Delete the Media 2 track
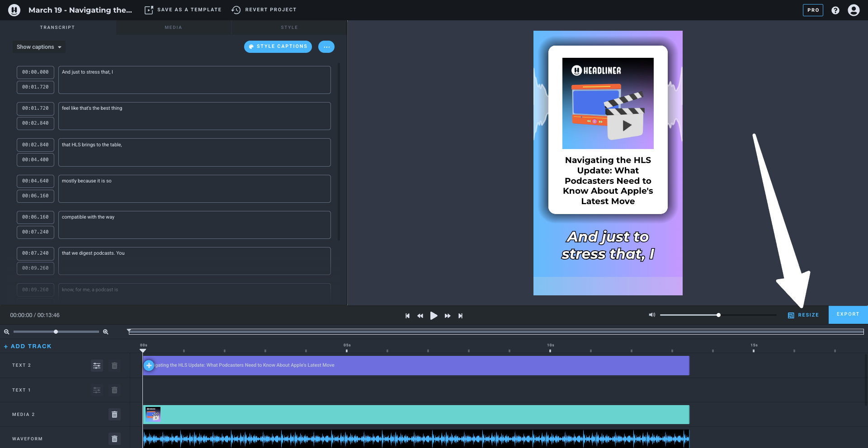The height and width of the screenshot is (448, 868). (x=114, y=414)
